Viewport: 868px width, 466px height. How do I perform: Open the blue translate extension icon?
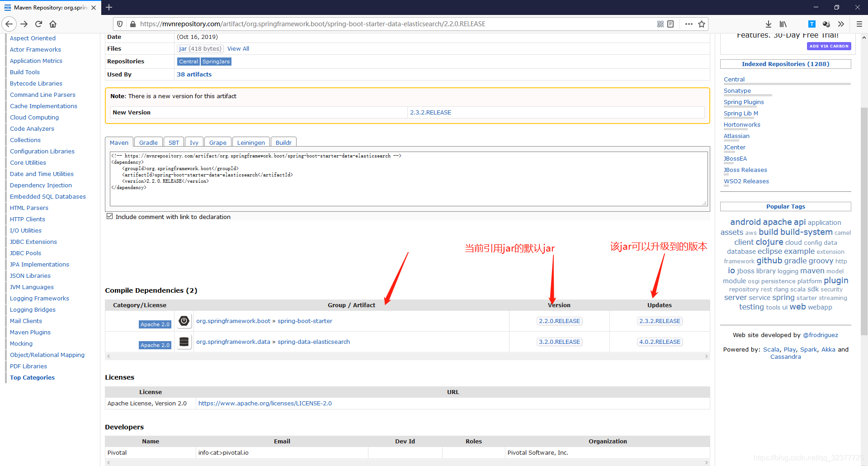point(812,24)
